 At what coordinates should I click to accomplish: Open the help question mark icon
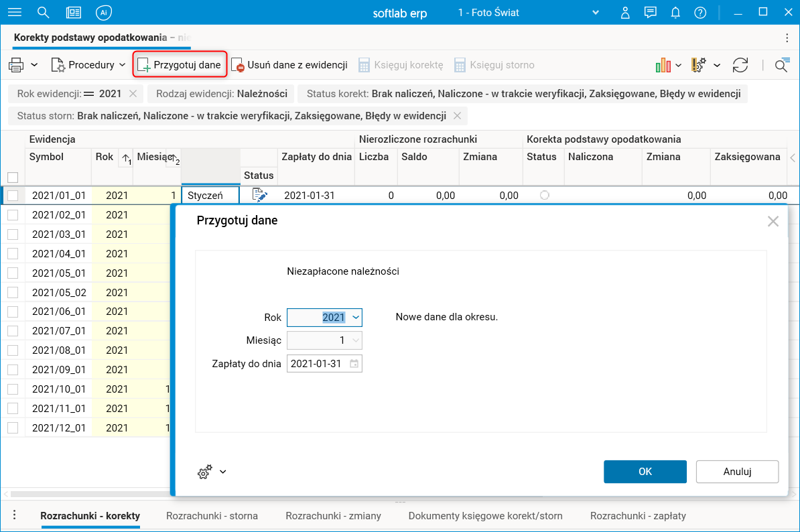(700, 13)
